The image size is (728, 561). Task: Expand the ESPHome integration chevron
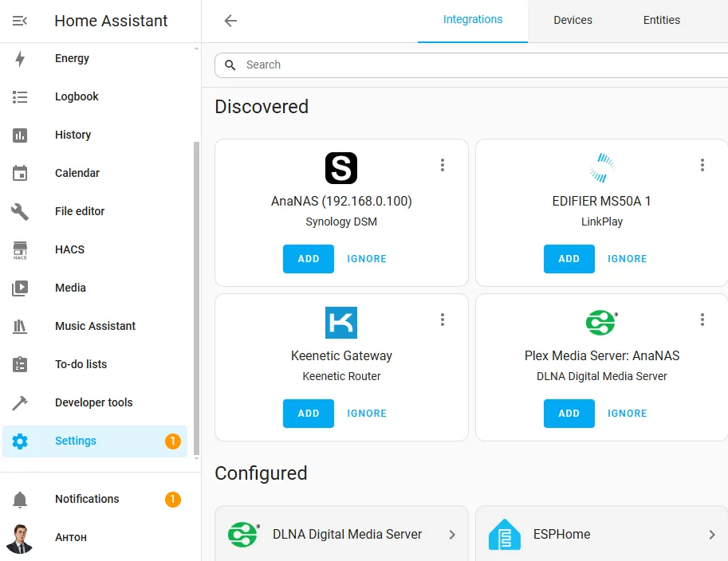tap(712, 535)
